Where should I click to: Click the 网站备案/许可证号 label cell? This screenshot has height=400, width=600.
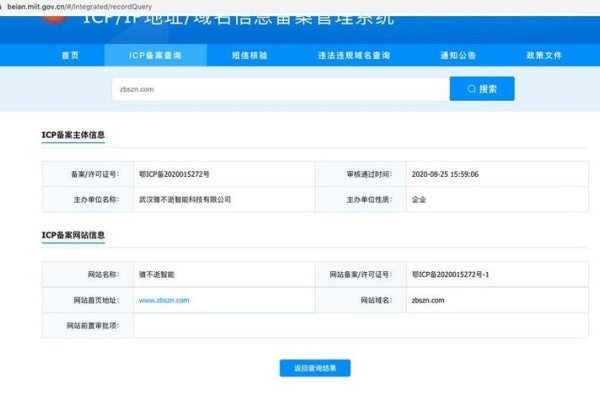pos(361,274)
